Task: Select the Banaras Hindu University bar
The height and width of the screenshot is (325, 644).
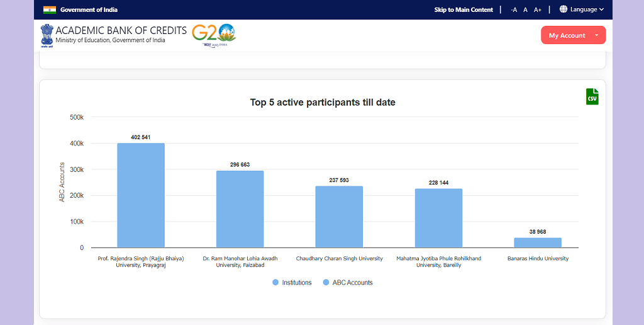Action: pyautogui.click(x=538, y=242)
